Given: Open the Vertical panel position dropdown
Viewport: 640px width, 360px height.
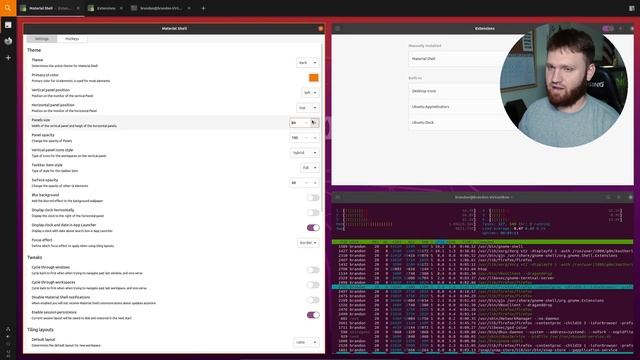Looking at the screenshot, I should tap(310, 93).
